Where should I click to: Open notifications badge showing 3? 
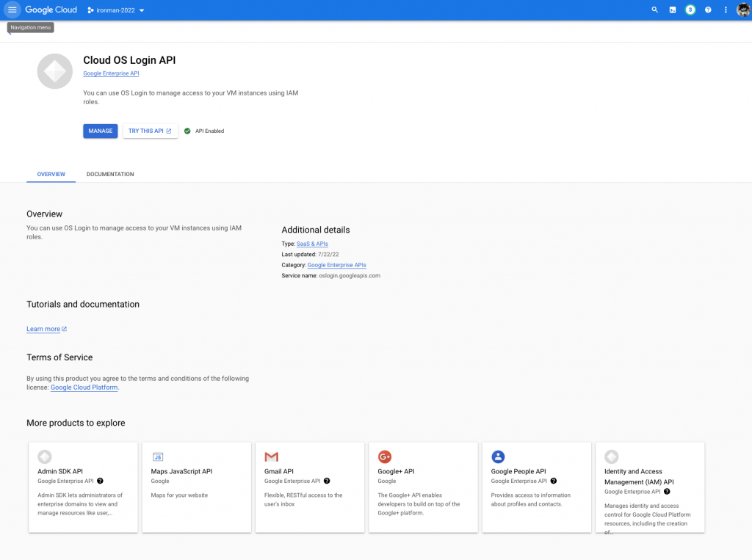(690, 10)
